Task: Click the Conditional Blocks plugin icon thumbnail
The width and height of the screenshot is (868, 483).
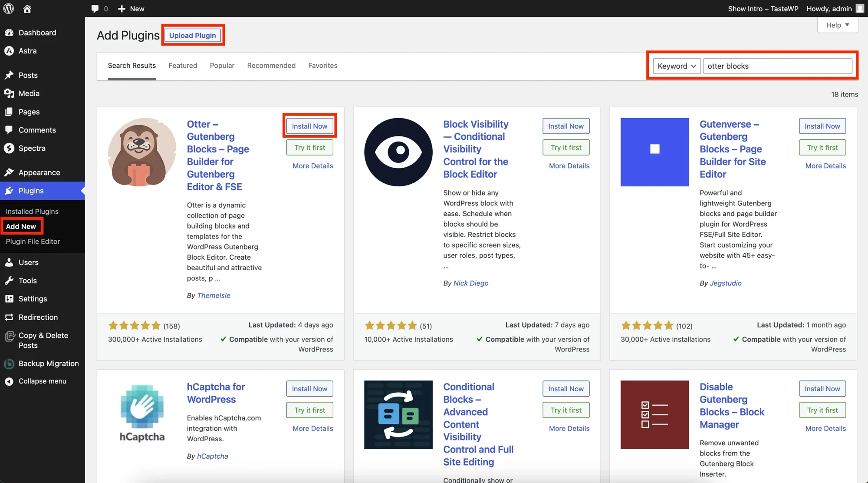Action: (398, 414)
